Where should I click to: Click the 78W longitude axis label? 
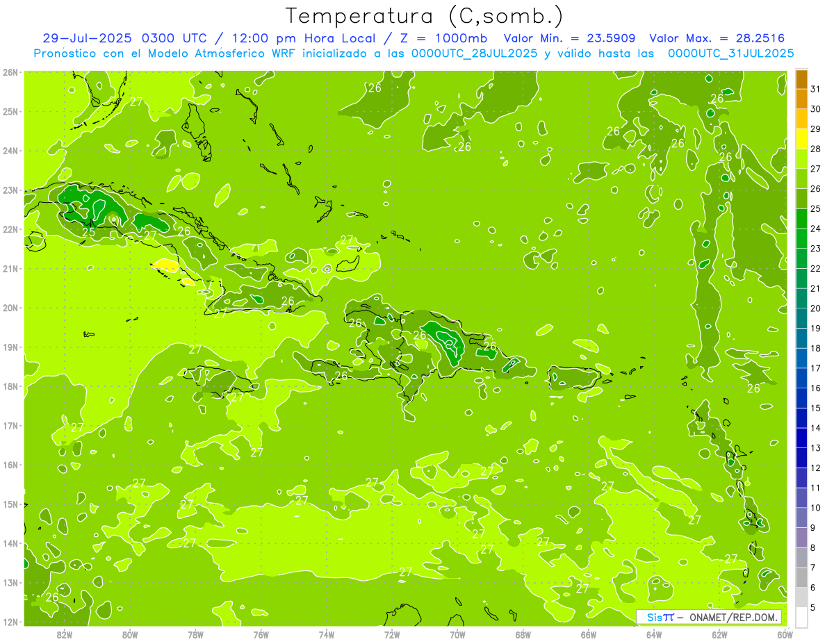pyautogui.click(x=195, y=634)
